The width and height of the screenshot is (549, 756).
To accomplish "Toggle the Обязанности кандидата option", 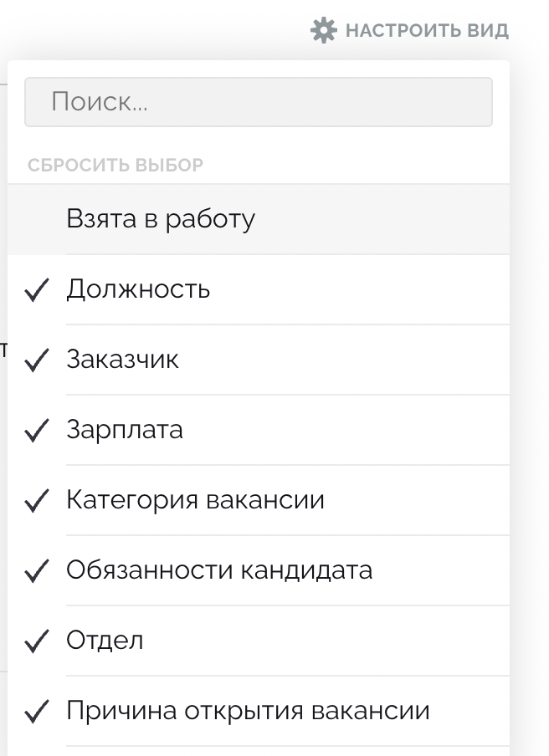I will [259, 570].
